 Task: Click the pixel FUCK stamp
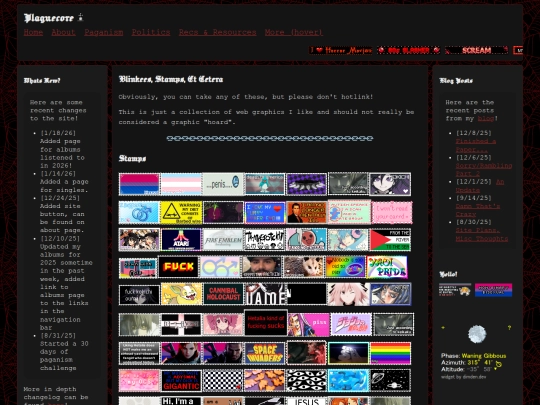[x=178, y=267]
